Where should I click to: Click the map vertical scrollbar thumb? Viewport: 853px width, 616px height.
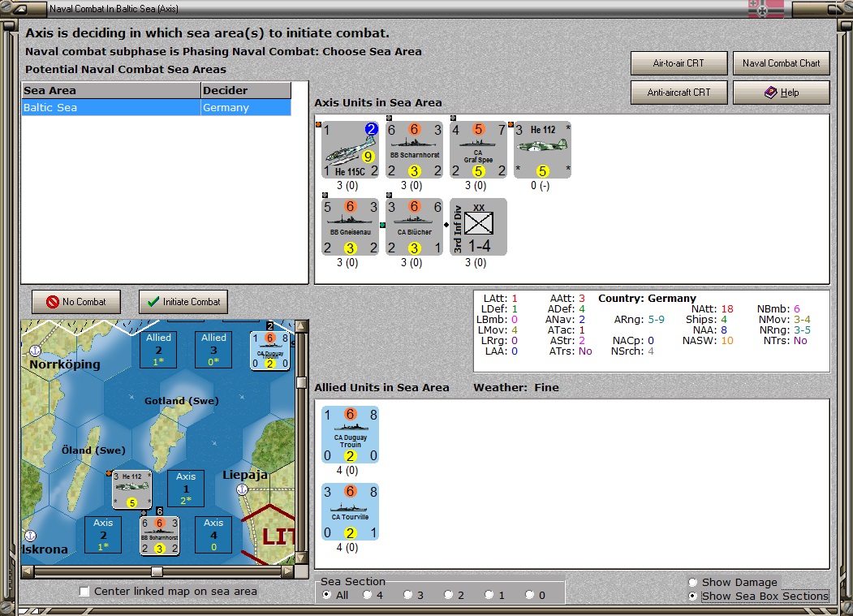pyautogui.click(x=301, y=382)
